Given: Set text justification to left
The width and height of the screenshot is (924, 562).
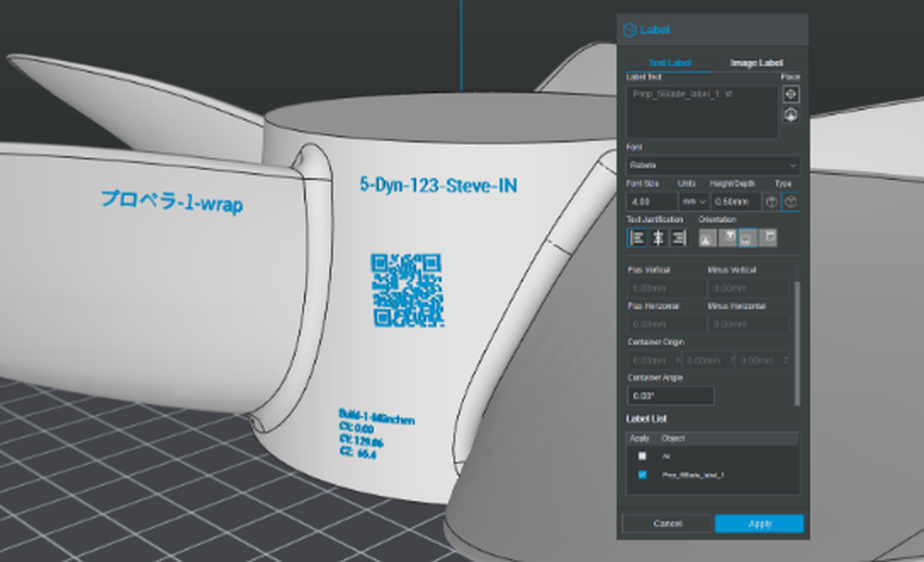Looking at the screenshot, I should pyautogui.click(x=637, y=238).
